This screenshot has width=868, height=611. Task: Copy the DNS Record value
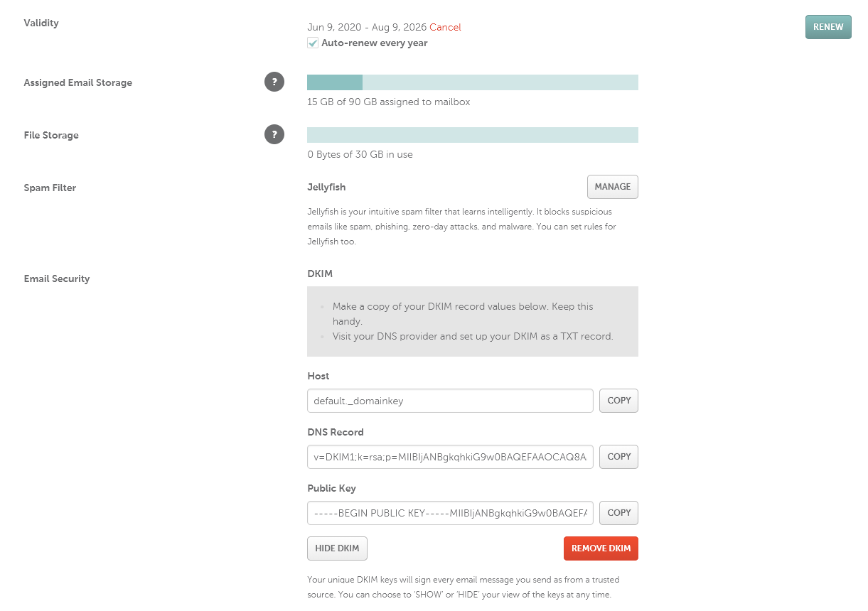(x=618, y=457)
